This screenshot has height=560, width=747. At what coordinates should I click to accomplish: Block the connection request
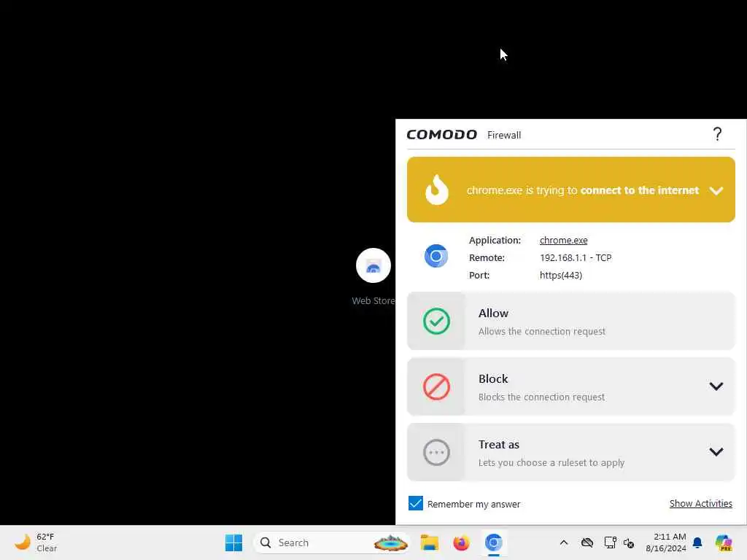[x=570, y=386]
